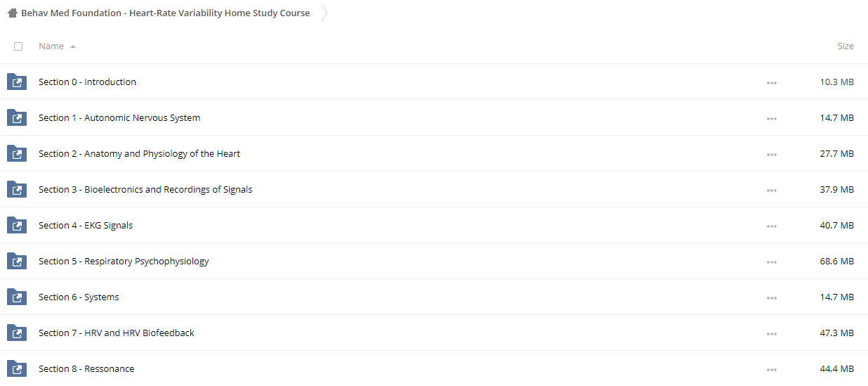Click Behav Med Foundation breadcrumb title

tap(165, 13)
